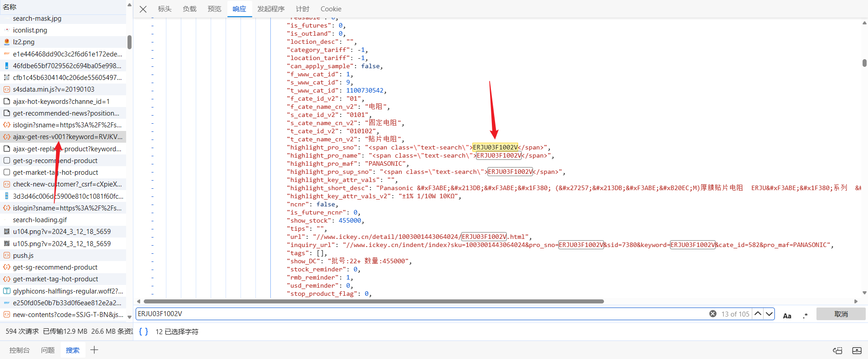This screenshot has height=359, width=868.
Task: Click the horizontal scrollbar right arrow
Action: (856, 301)
